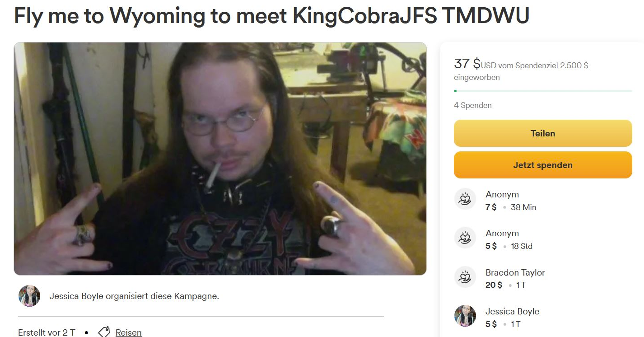Image resolution: width=644 pixels, height=337 pixels.
Task: Click the tag icon beside Reisen
Action: tap(104, 332)
